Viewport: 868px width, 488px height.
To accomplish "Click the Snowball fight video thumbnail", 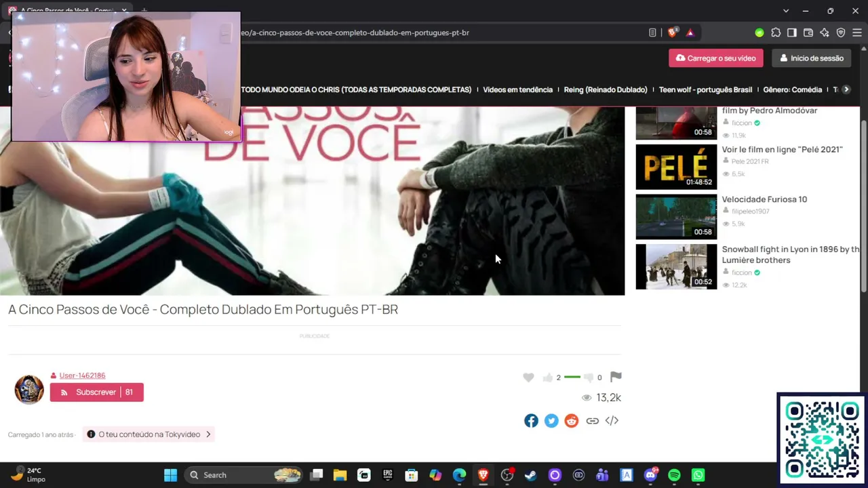I will [676, 267].
